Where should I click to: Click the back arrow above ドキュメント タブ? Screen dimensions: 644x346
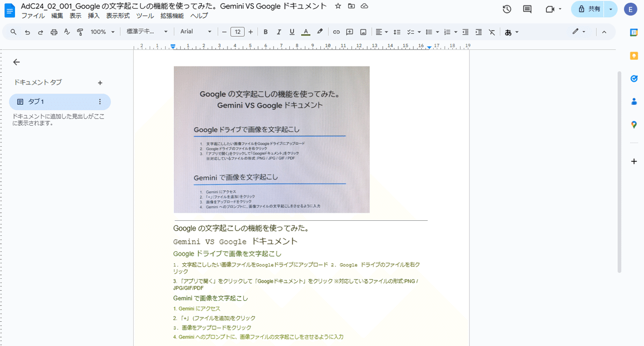pyautogui.click(x=16, y=62)
